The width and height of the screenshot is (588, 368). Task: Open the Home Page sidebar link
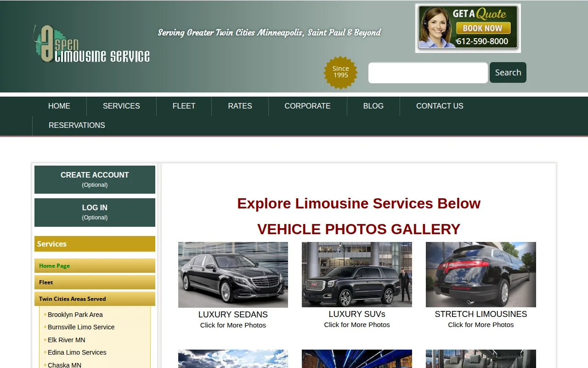(95, 265)
